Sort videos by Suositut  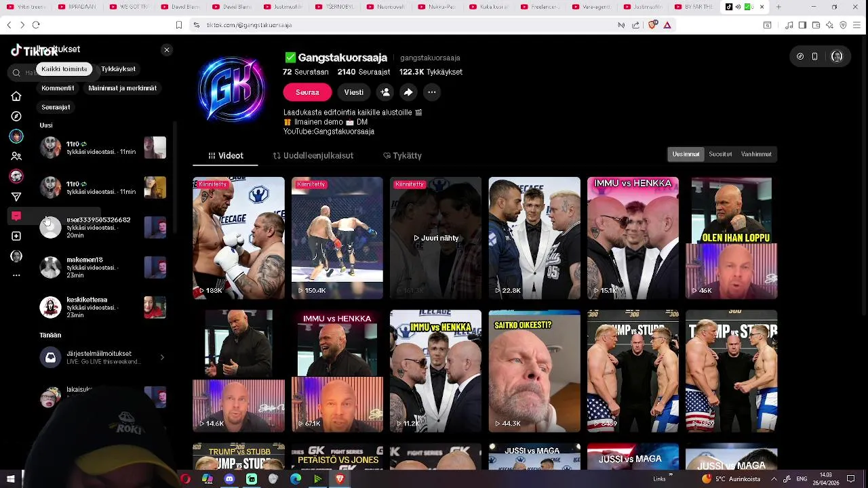click(720, 155)
